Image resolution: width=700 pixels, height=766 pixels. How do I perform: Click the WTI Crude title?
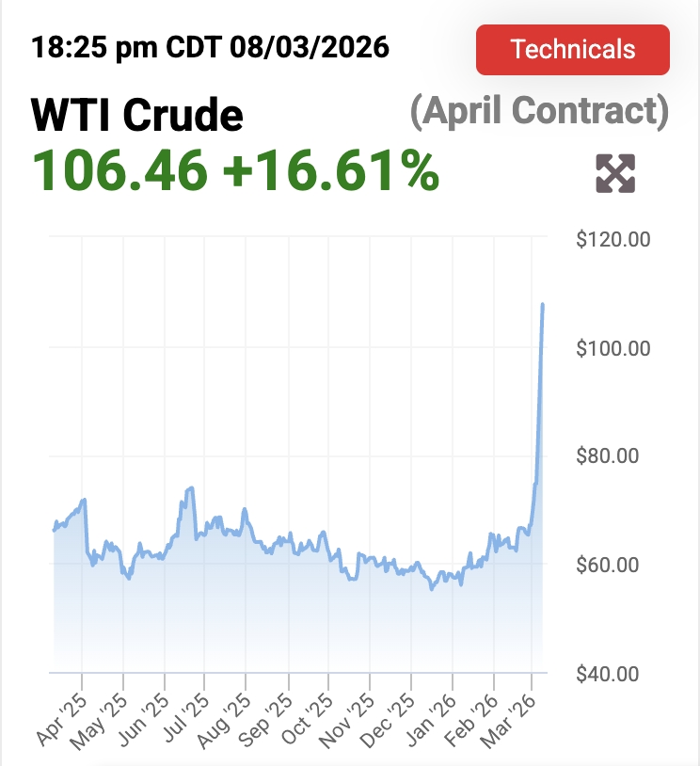click(137, 116)
